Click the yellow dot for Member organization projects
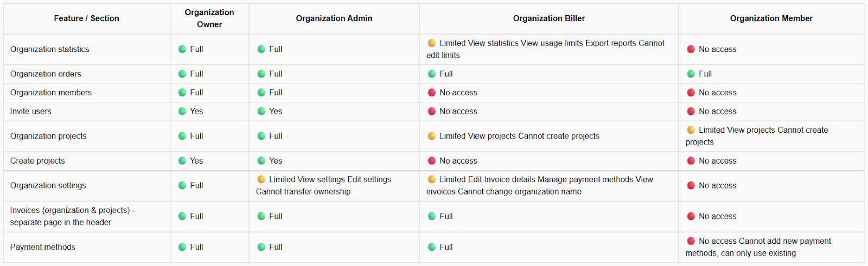868x266 pixels. (691, 130)
